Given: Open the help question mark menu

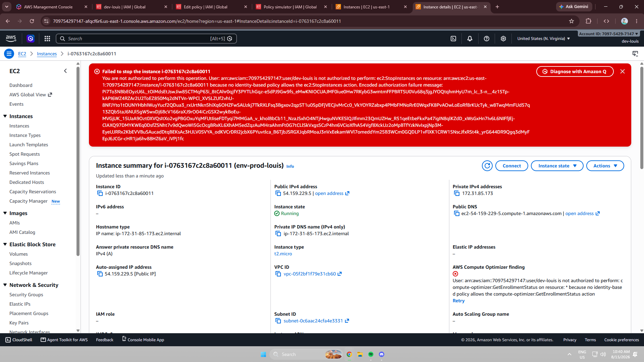Looking at the screenshot, I should tap(487, 39).
